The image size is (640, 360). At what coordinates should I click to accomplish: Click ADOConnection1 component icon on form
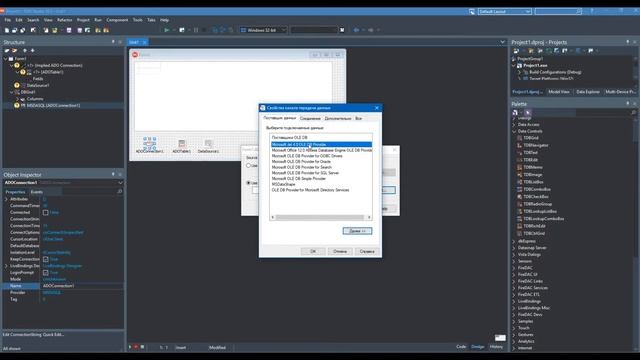coord(149,143)
